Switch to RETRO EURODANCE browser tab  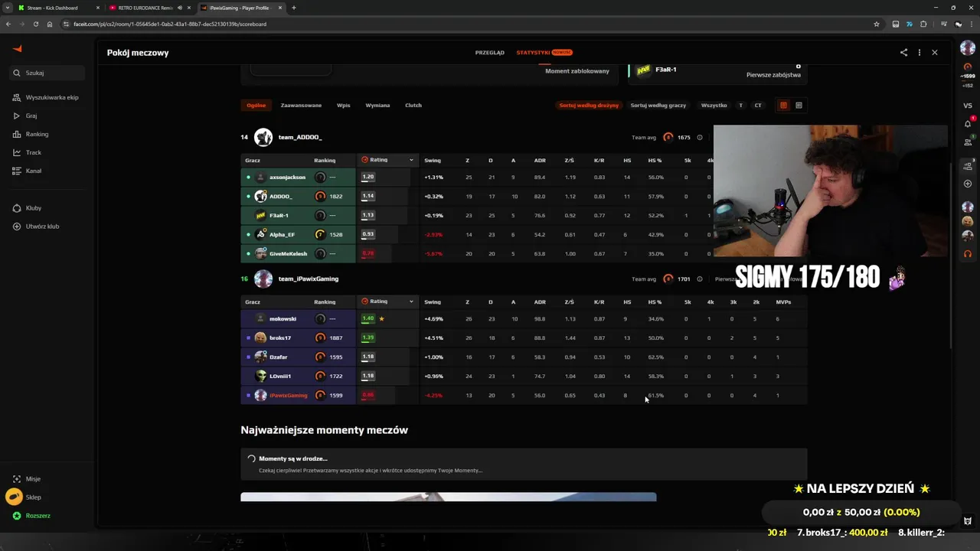[x=149, y=8]
